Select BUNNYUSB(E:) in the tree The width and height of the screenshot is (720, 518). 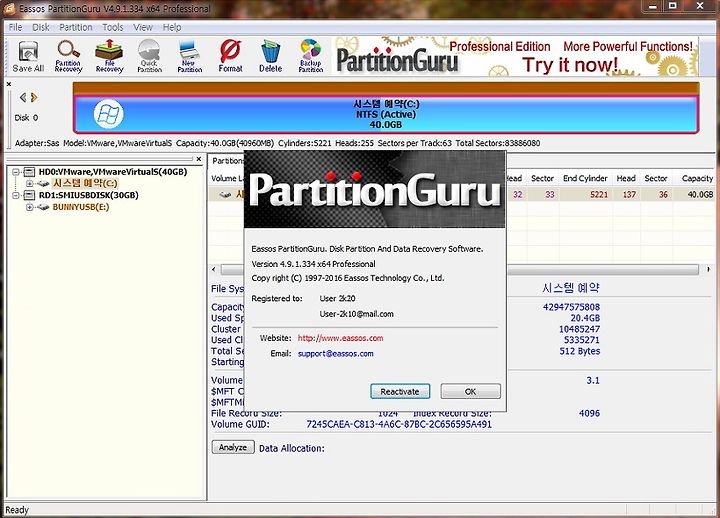(81, 207)
